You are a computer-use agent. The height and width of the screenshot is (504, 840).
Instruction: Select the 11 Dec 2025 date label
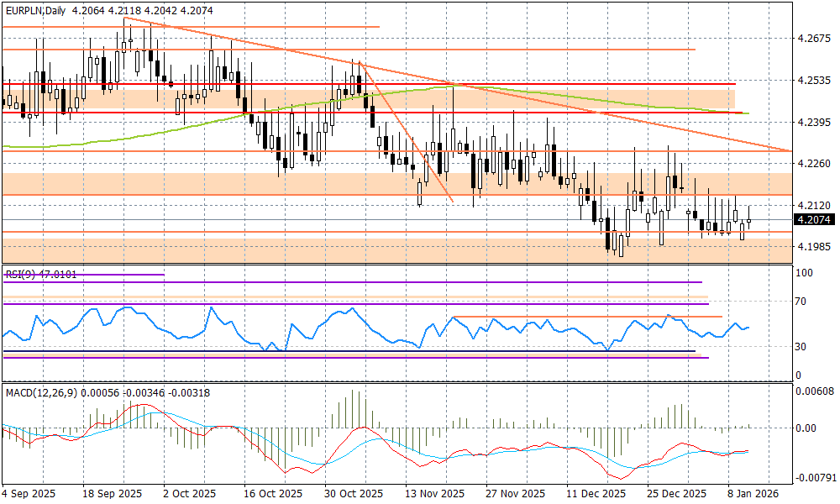coord(595,494)
